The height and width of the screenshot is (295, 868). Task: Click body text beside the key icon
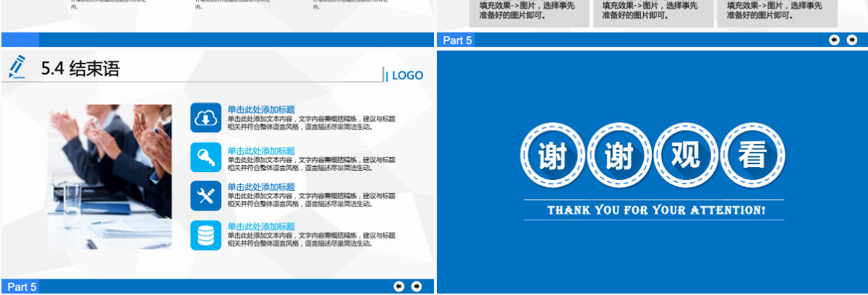coord(312,163)
